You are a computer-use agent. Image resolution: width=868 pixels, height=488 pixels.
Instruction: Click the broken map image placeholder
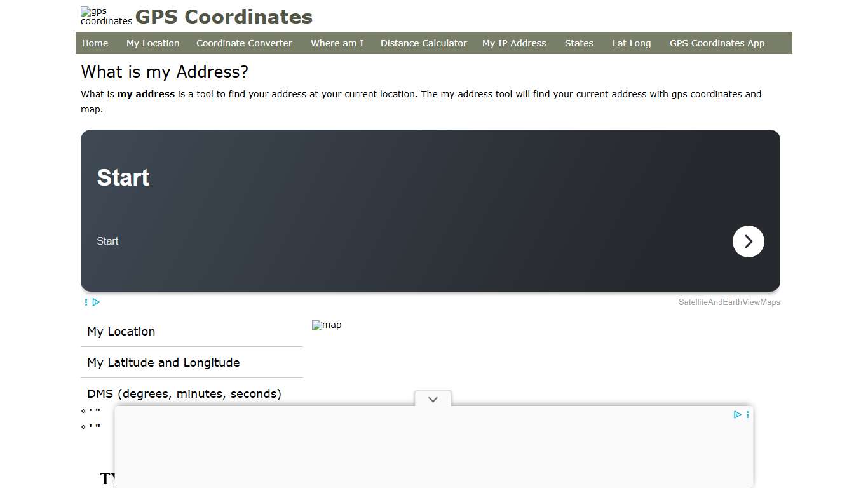[327, 325]
